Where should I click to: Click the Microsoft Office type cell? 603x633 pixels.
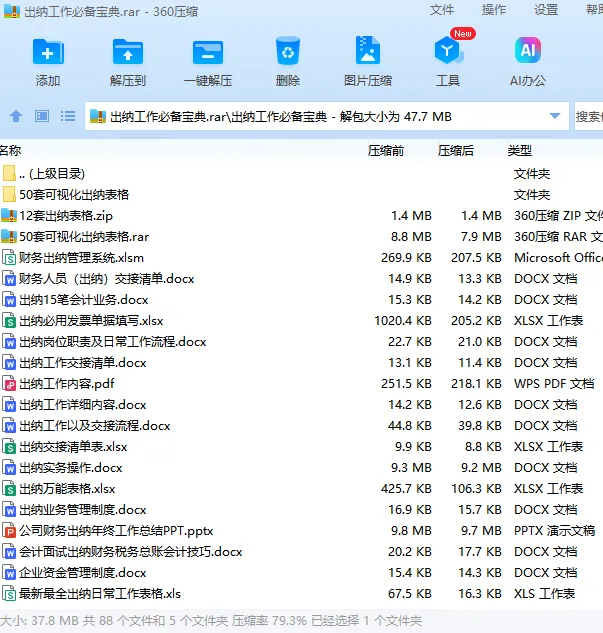click(558, 258)
